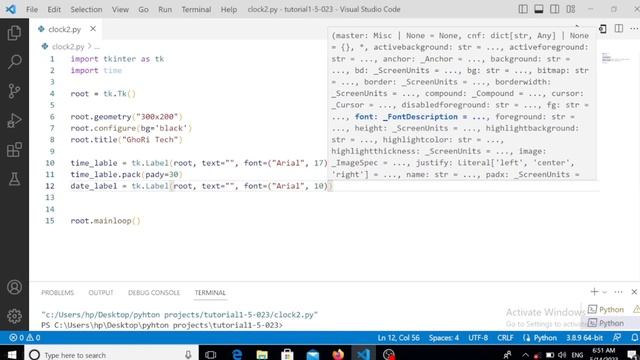This screenshot has height=360, width=640.
Task: Open Customize Layout icon
Action: coord(571,9)
